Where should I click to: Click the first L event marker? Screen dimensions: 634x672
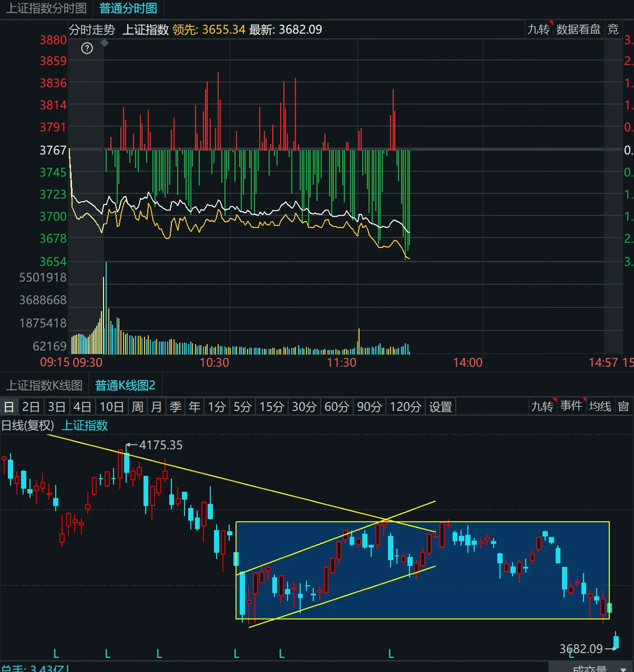pyautogui.click(x=56, y=654)
